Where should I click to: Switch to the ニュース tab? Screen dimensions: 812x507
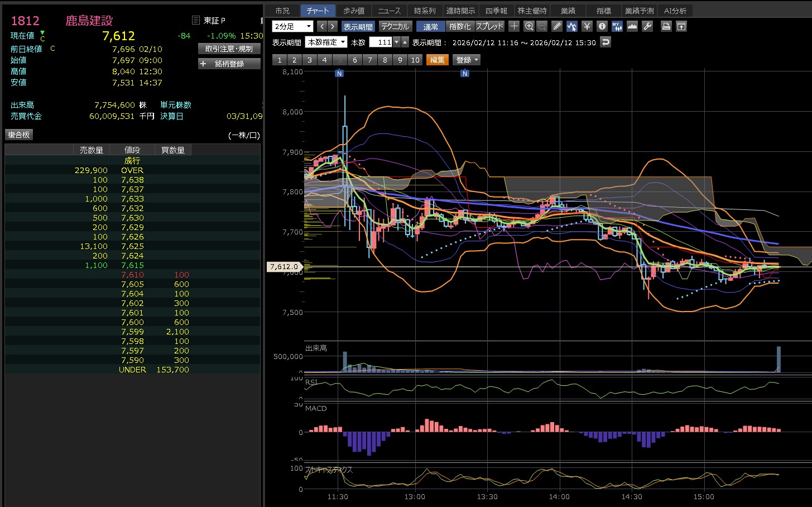pyautogui.click(x=389, y=11)
